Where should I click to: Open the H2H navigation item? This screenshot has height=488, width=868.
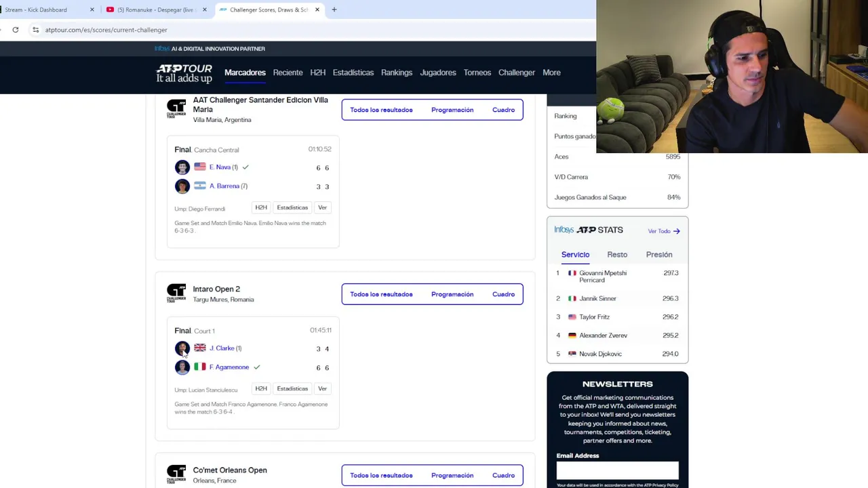click(x=317, y=73)
